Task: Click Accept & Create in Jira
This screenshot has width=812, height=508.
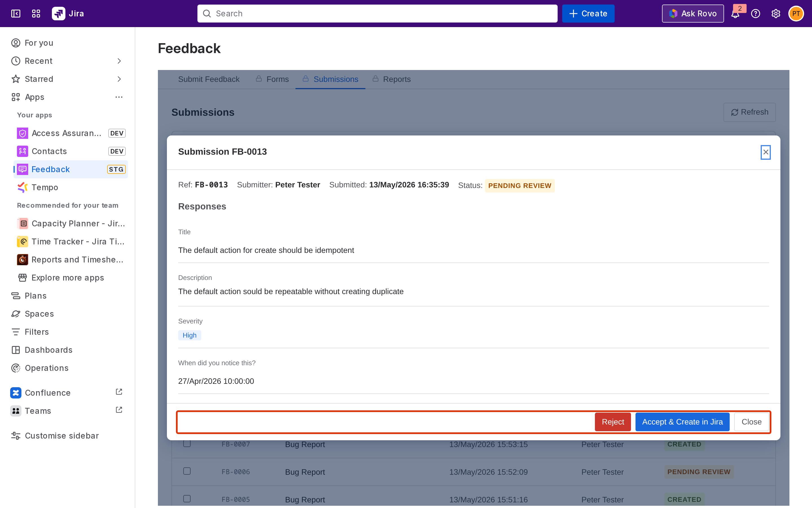Action: (x=683, y=422)
